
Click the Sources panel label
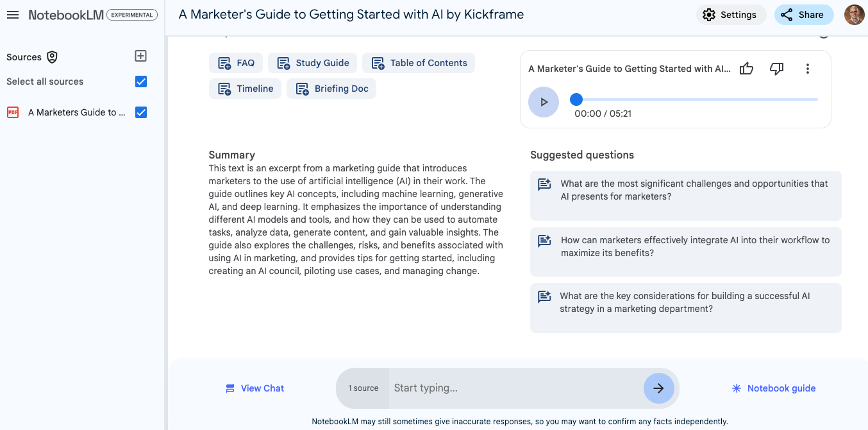[24, 57]
